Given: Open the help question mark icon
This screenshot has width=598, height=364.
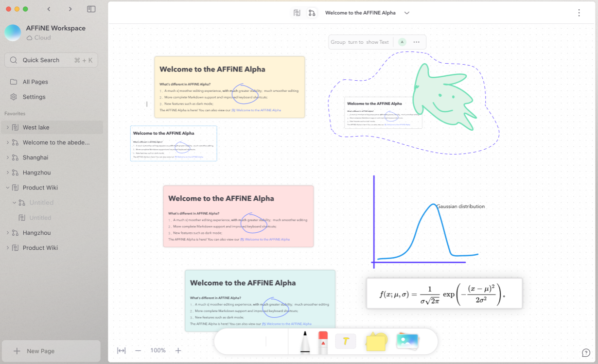Looking at the screenshot, I should (x=586, y=352).
